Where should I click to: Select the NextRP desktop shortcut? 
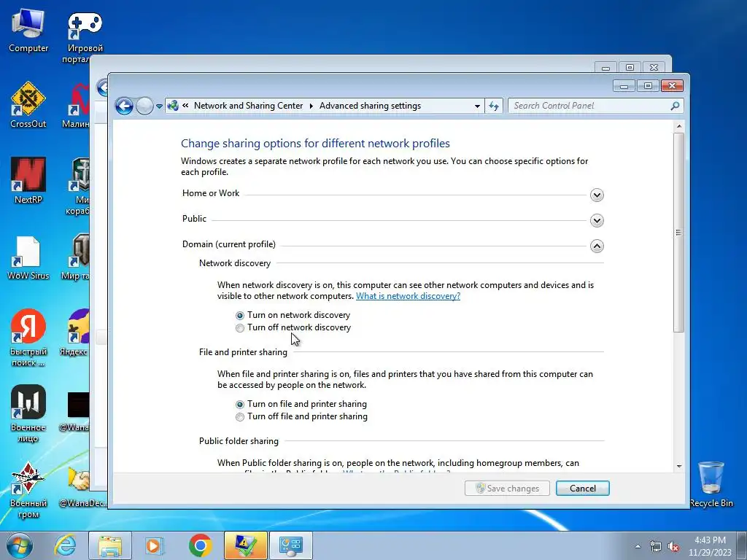(x=28, y=181)
